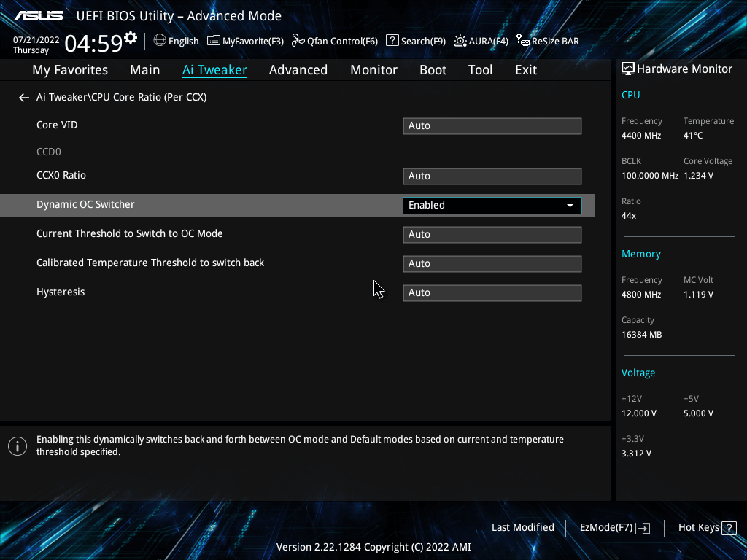Click the ReSize BAR icon

tap(523, 41)
